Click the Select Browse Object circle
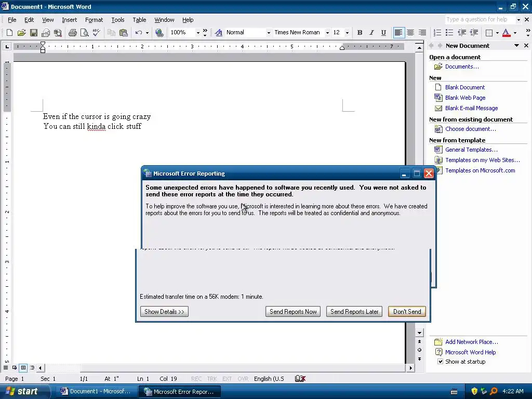Screen dimensions: 532x399 point(420,350)
